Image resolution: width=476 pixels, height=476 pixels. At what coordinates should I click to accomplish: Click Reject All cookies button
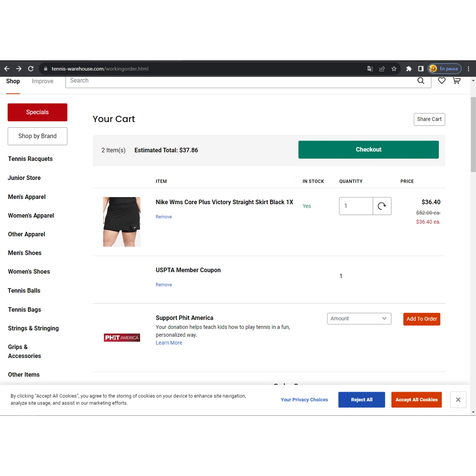point(361,400)
